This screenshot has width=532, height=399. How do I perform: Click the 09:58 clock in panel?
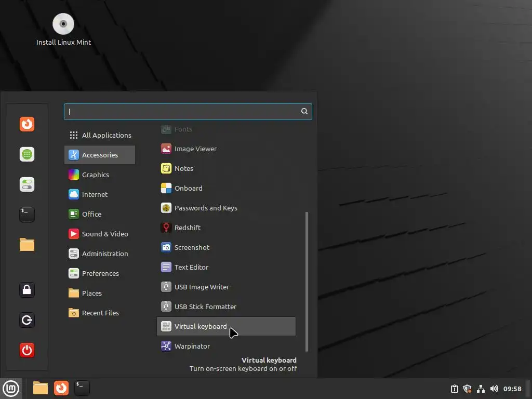(512, 389)
